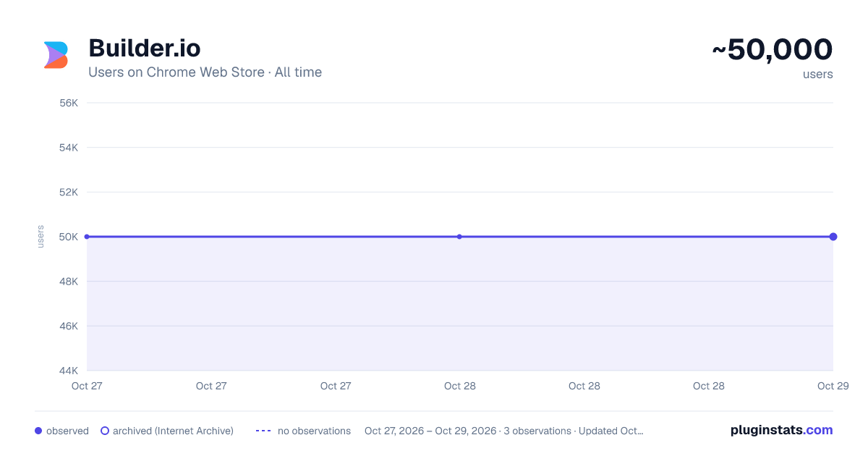Click the 44K y-axis label

[x=69, y=371]
